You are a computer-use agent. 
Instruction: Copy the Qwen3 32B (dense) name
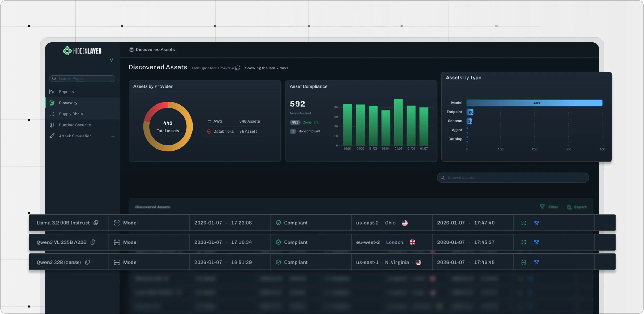tap(87, 262)
